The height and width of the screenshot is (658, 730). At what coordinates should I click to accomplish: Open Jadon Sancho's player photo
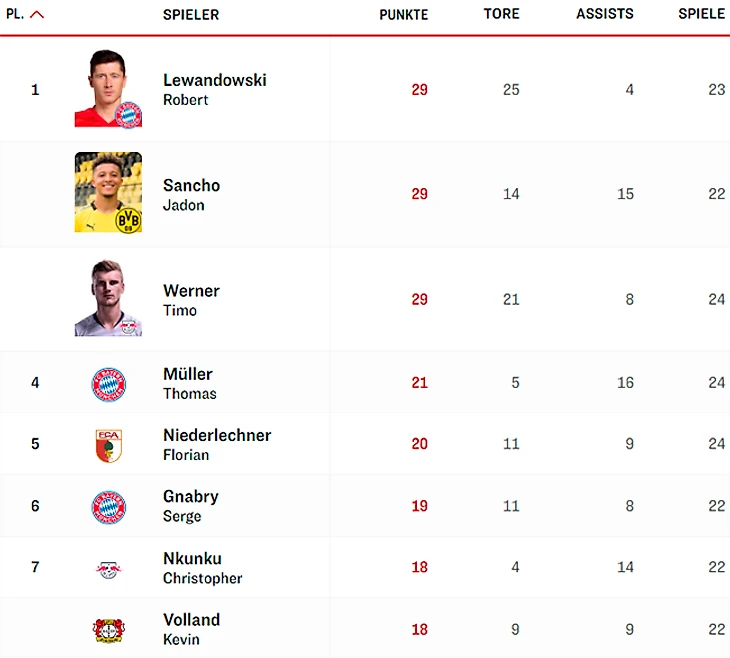pyautogui.click(x=108, y=193)
